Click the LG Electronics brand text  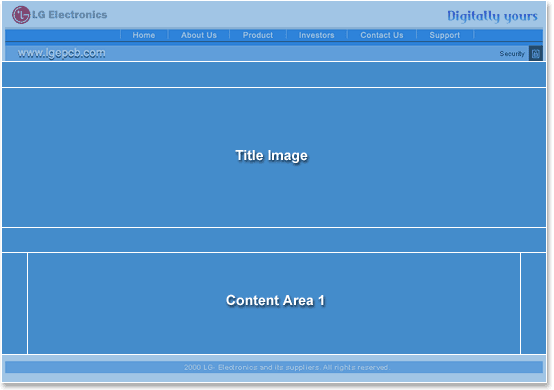pyautogui.click(x=70, y=14)
